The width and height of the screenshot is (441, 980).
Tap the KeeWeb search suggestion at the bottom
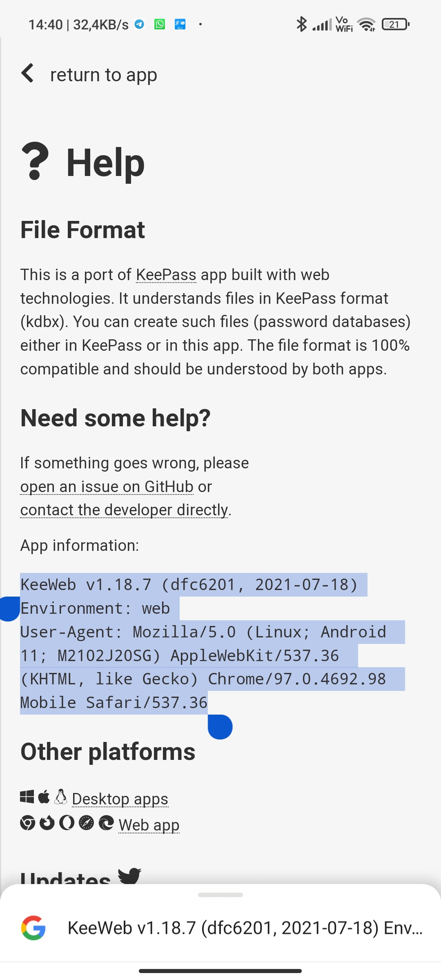pyautogui.click(x=245, y=925)
